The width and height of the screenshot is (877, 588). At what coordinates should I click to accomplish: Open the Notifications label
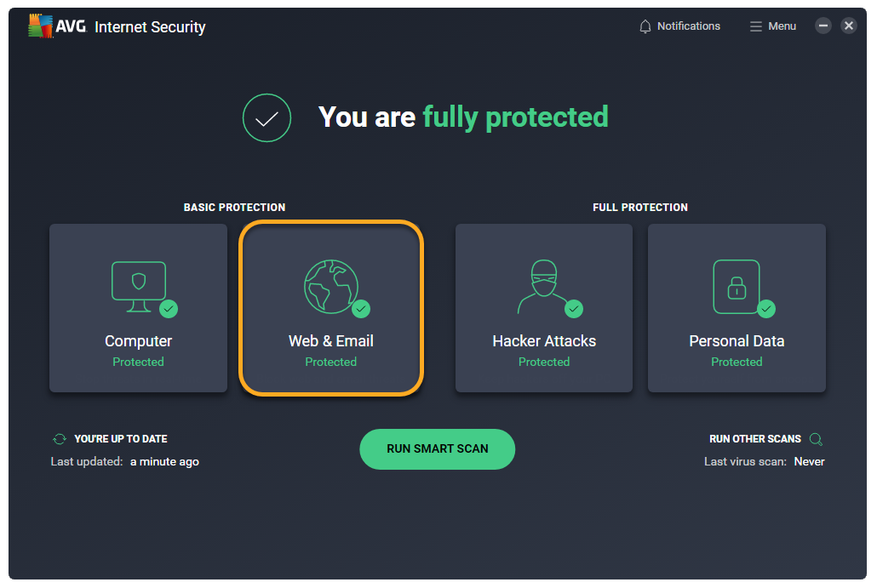click(689, 26)
